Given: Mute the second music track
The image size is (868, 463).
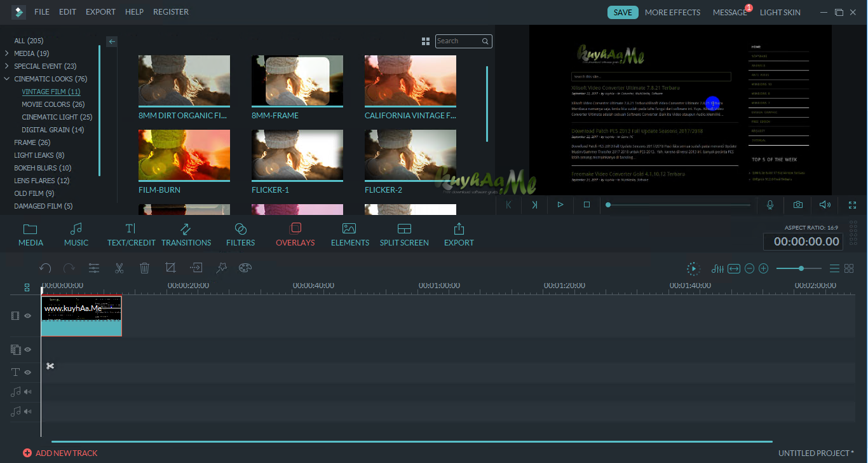Looking at the screenshot, I should pos(28,411).
